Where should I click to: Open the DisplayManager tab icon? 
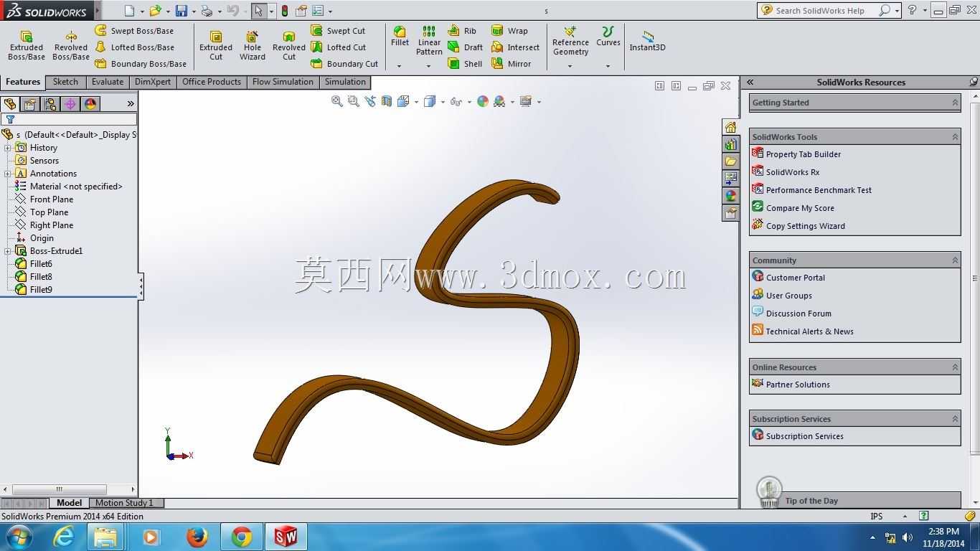(90, 104)
